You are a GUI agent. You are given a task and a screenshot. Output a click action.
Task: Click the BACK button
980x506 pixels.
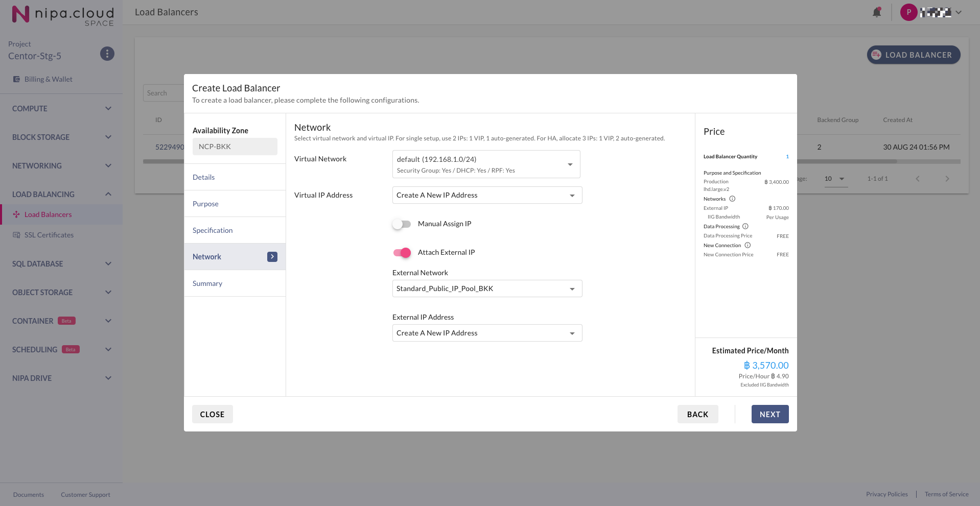[697, 414]
